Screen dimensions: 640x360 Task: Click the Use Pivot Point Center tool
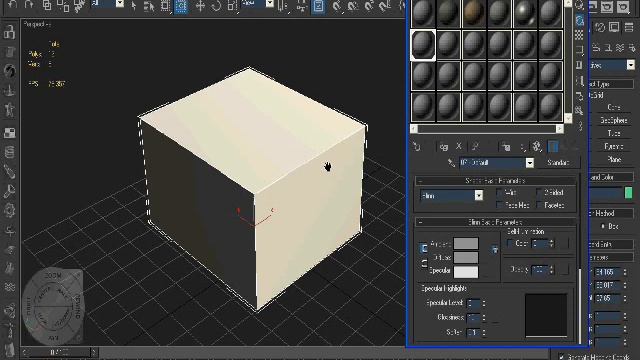click(x=282, y=6)
